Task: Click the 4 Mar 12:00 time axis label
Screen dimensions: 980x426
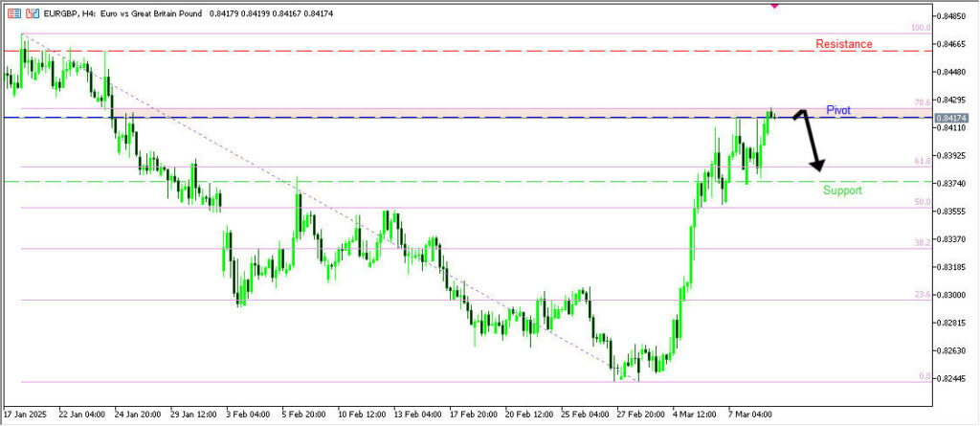Action: [693, 415]
